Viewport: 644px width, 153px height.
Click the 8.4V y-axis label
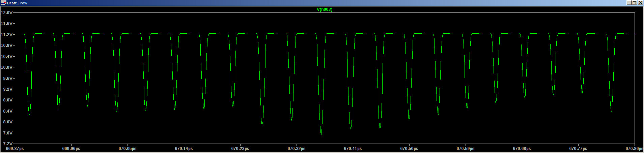8,111
